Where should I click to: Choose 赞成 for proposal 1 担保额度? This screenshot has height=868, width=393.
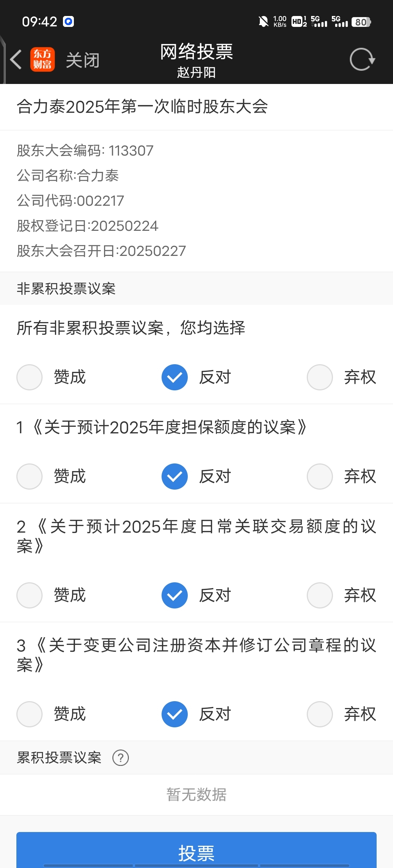pos(29,477)
